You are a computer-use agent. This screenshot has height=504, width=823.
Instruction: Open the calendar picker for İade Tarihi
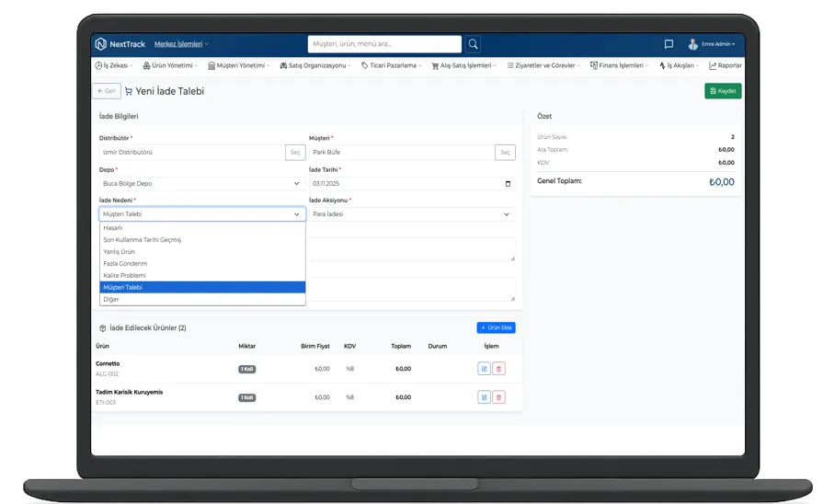509,184
